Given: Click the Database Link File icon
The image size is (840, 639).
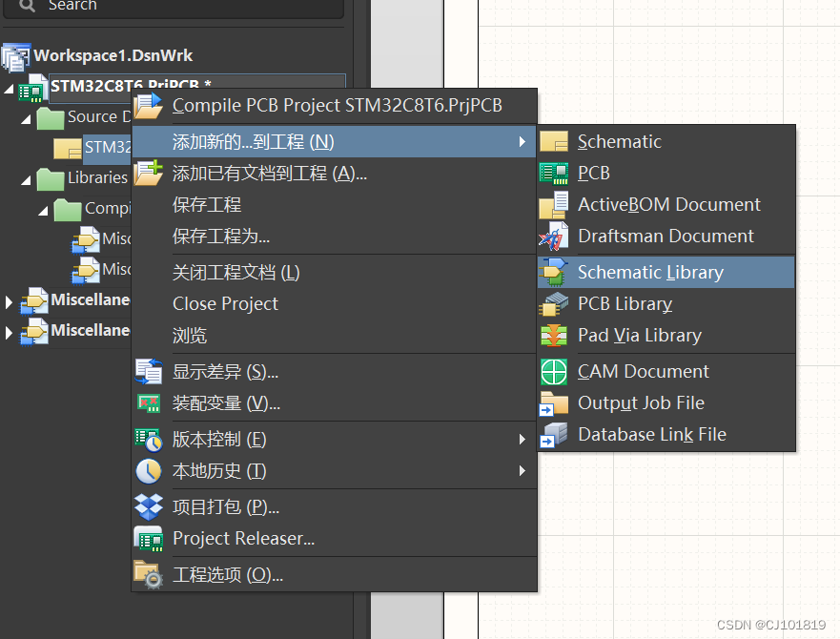Looking at the screenshot, I should tap(554, 435).
